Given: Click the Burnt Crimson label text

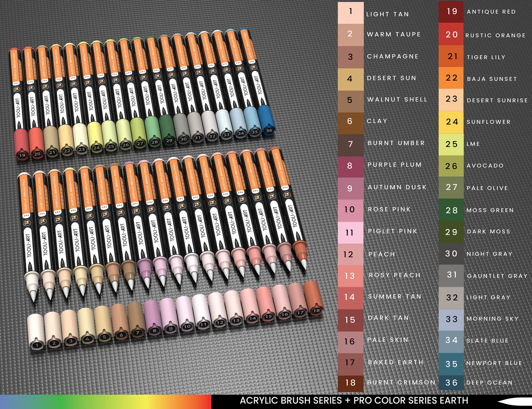Looking at the screenshot, I should 401,382.
